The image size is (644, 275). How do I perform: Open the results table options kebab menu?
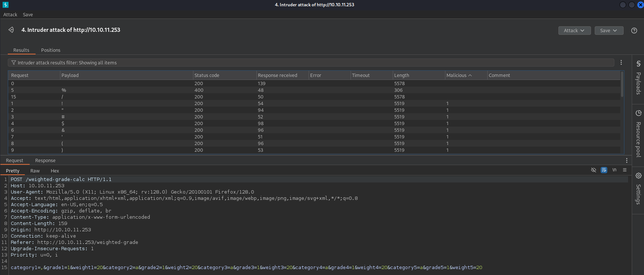click(x=621, y=63)
